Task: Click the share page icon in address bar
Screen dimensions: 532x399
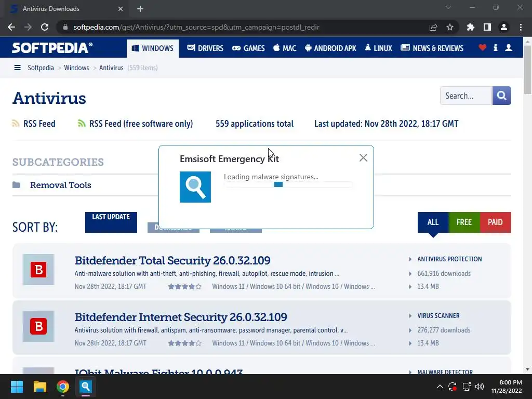Action: click(433, 27)
